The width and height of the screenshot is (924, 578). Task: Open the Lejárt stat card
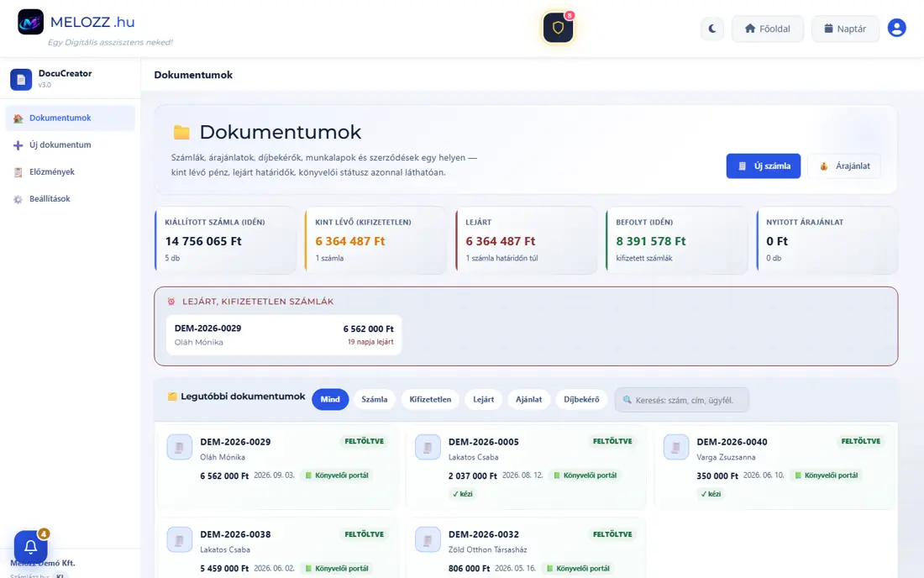tap(526, 239)
